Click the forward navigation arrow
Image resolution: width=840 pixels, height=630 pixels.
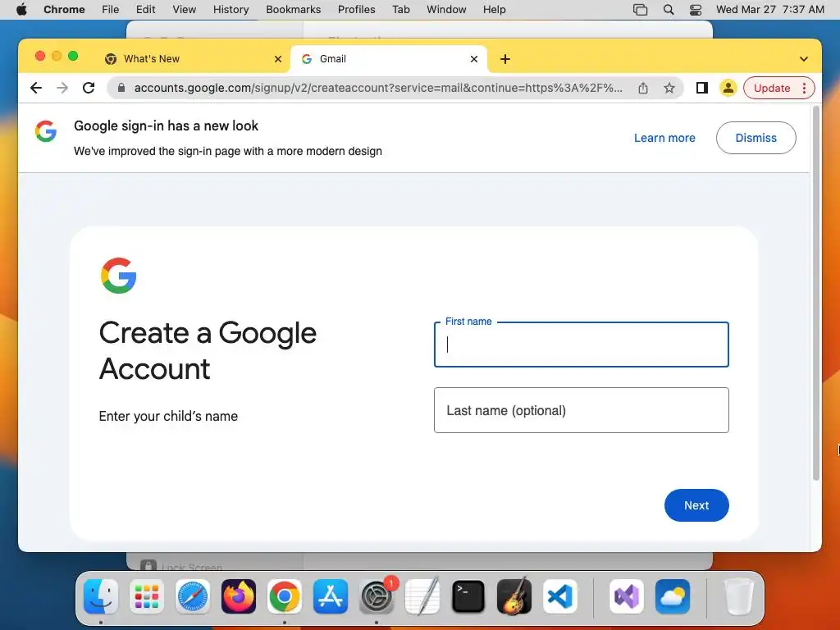click(x=62, y=88)
